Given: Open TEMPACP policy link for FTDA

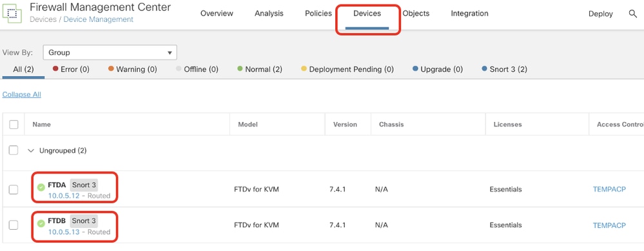Looking at the screenshot, I should [x=609, y=190].
